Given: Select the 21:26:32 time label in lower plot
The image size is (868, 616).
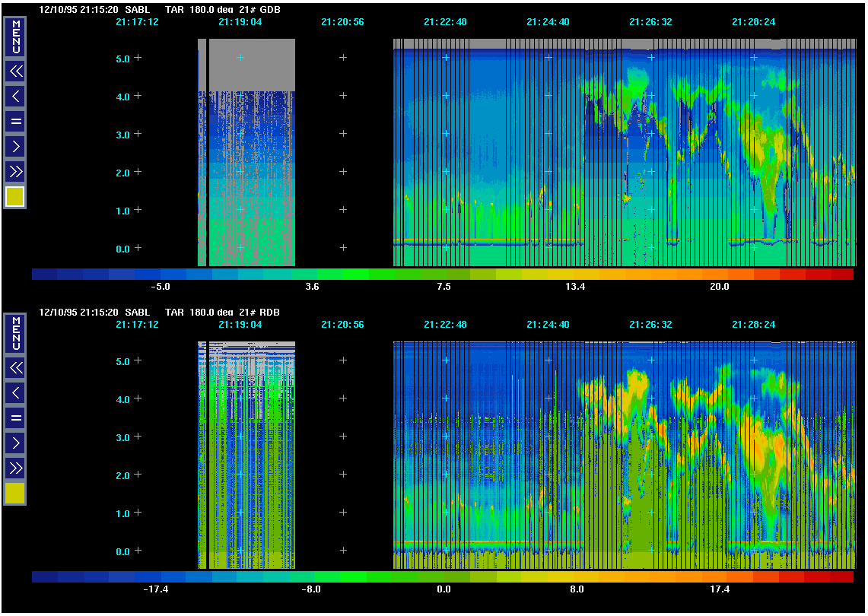Looking at the screenshot, I should [650, 325].
